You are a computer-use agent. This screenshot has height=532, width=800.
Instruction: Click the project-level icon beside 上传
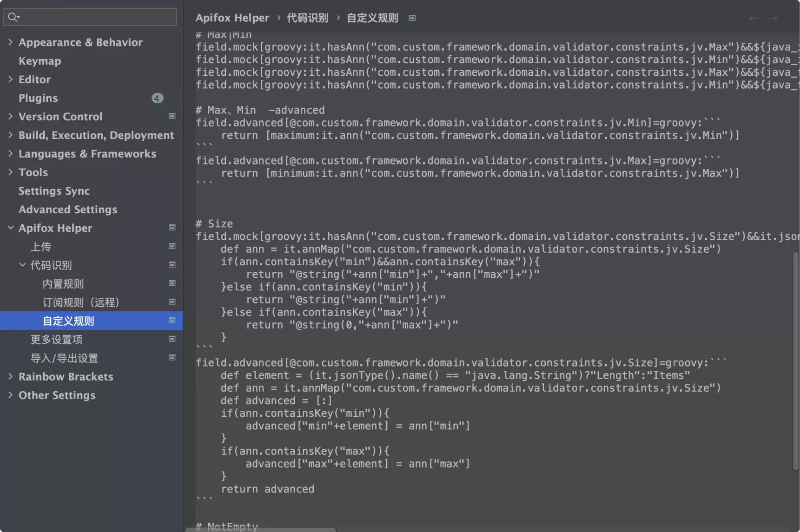pyautogui.click(x=172, y=246)
